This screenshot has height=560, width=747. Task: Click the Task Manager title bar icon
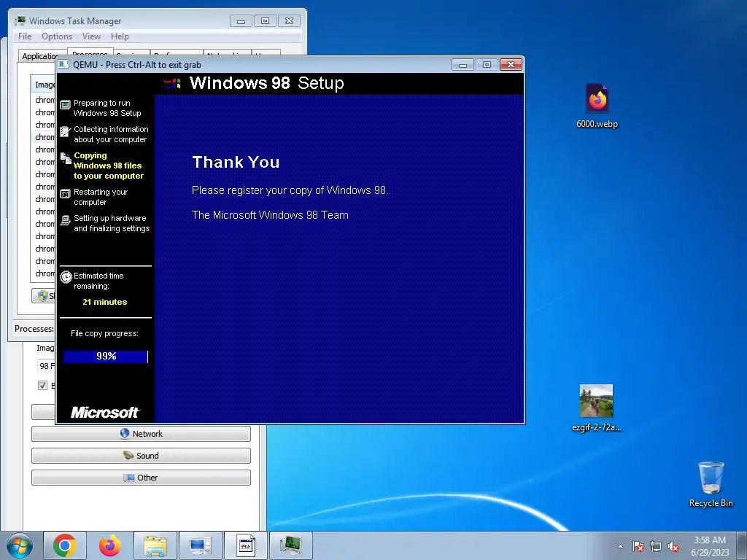(x=20, y=20)
